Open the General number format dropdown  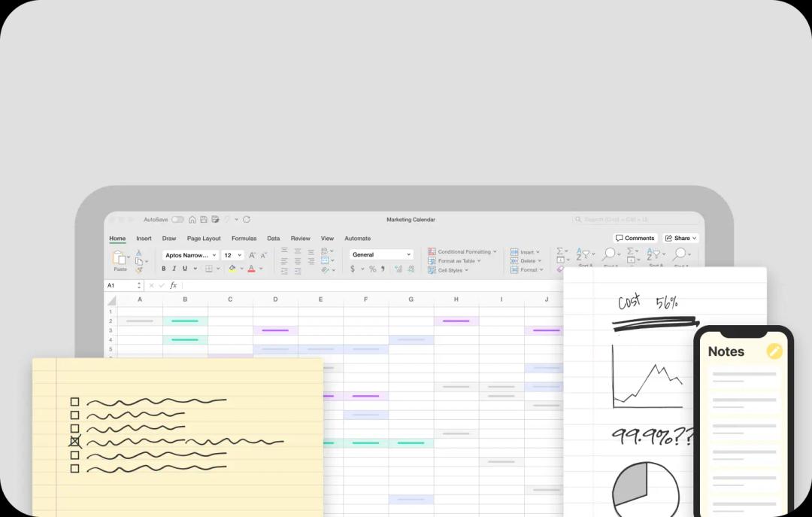point(382,254)
